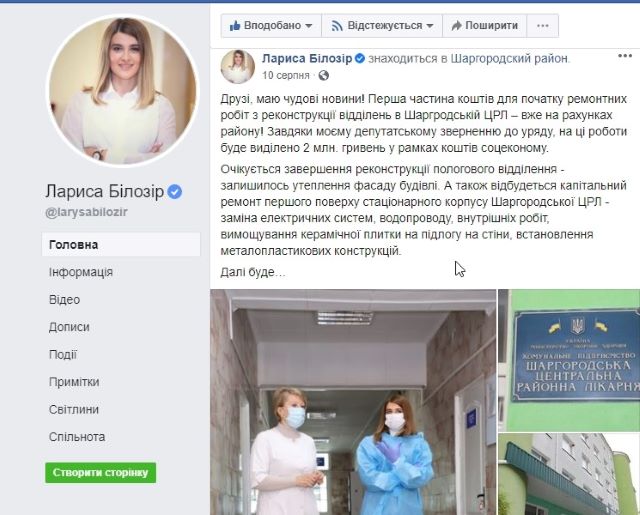Select Головна in the sidebar

pos(121,244)
